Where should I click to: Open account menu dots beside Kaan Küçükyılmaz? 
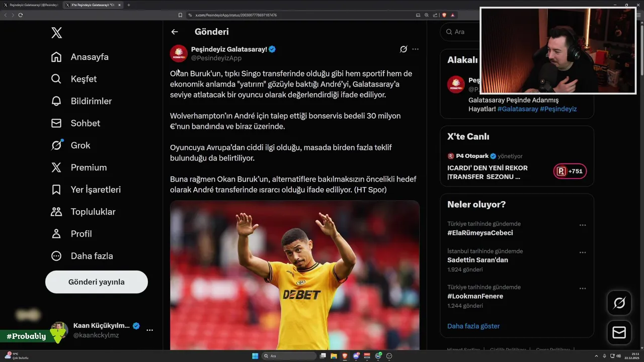149,330
